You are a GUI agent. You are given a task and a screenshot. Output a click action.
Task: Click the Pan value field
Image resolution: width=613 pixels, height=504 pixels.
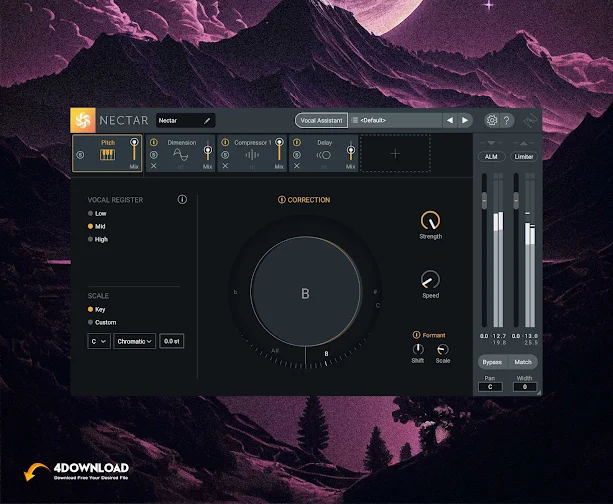[x=490, y=387]
